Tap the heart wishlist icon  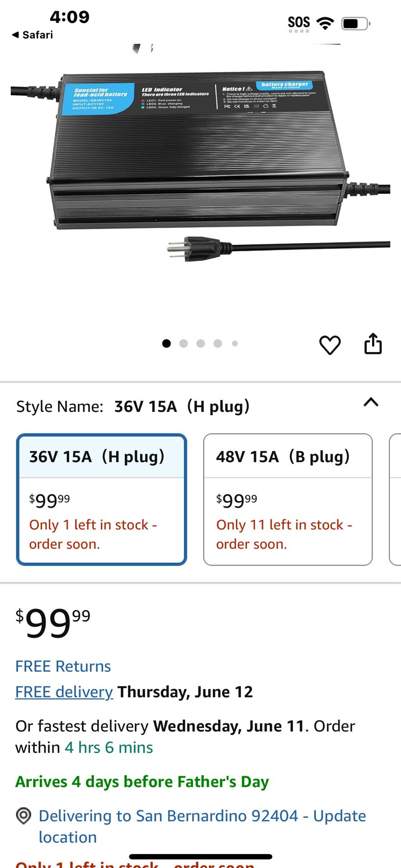click(x=330, y=345)
